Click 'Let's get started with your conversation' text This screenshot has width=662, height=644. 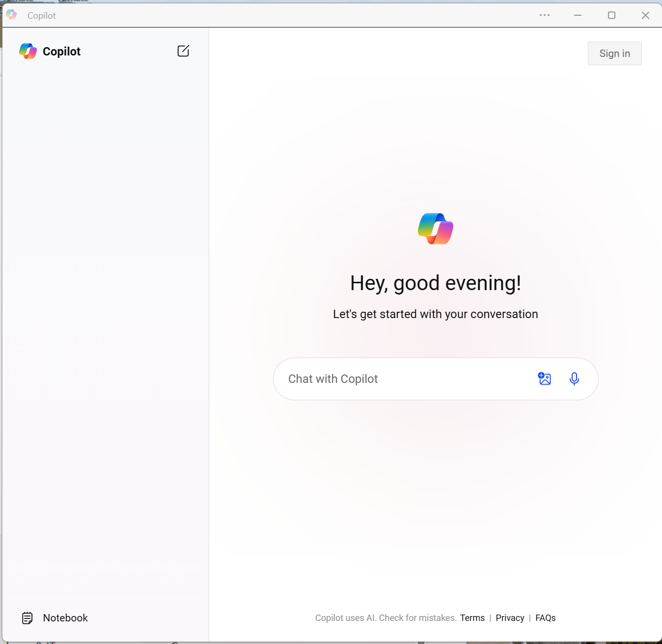(x=436, y=314)
